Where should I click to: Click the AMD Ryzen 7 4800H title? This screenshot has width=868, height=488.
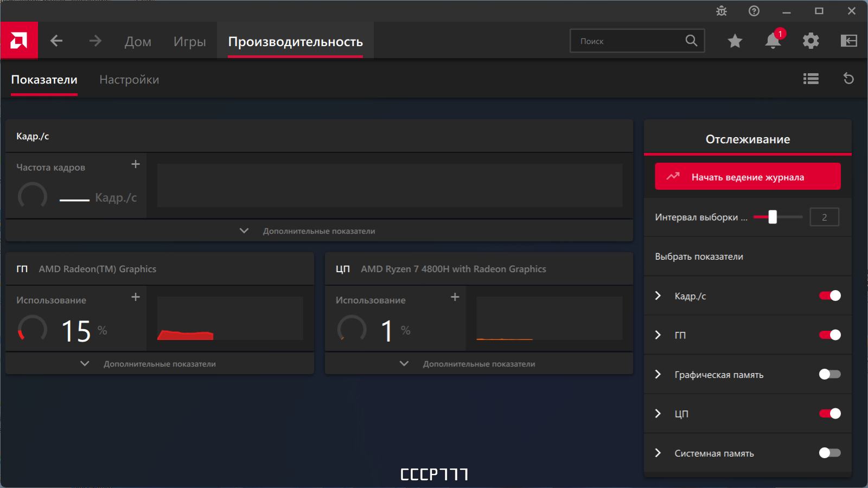click(454, 269)
